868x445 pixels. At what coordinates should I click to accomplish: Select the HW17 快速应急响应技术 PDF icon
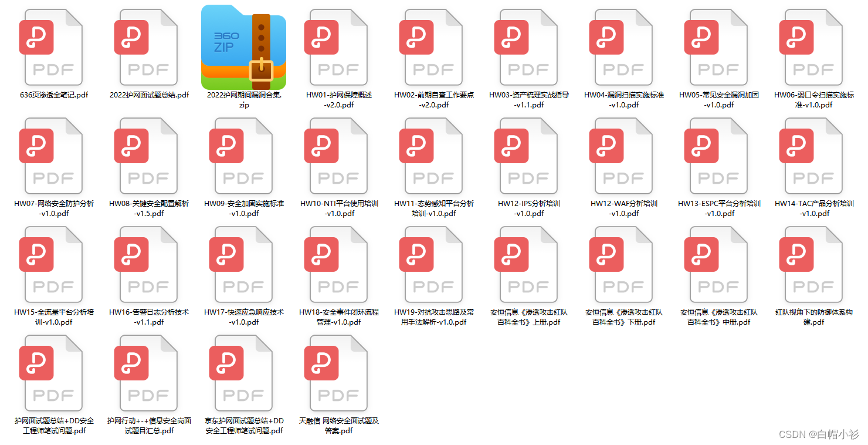pos(241,264)
